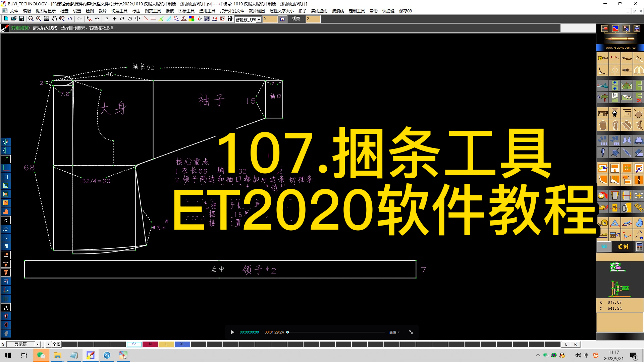Click the Undo arrow icon
The height and width of the screenshot is (362, 644).
click(70, 19)
